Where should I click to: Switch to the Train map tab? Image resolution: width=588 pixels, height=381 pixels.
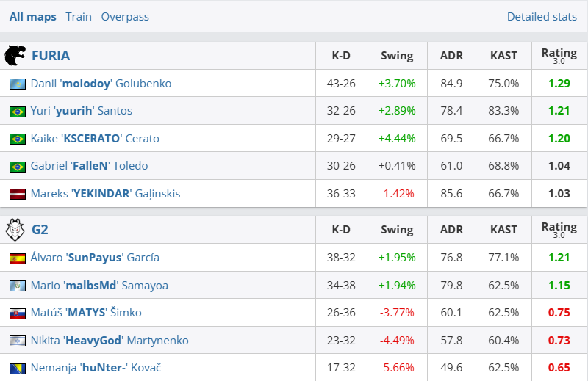coord(79,16)
